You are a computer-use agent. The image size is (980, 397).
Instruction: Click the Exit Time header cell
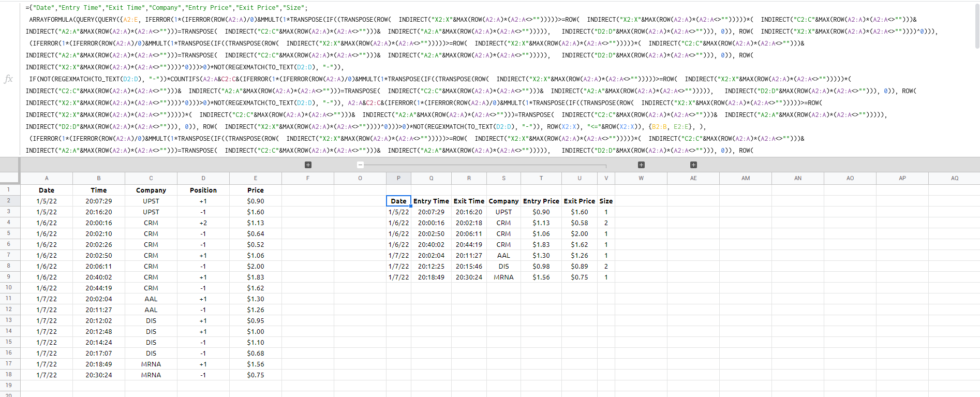[x=469, y=201]
